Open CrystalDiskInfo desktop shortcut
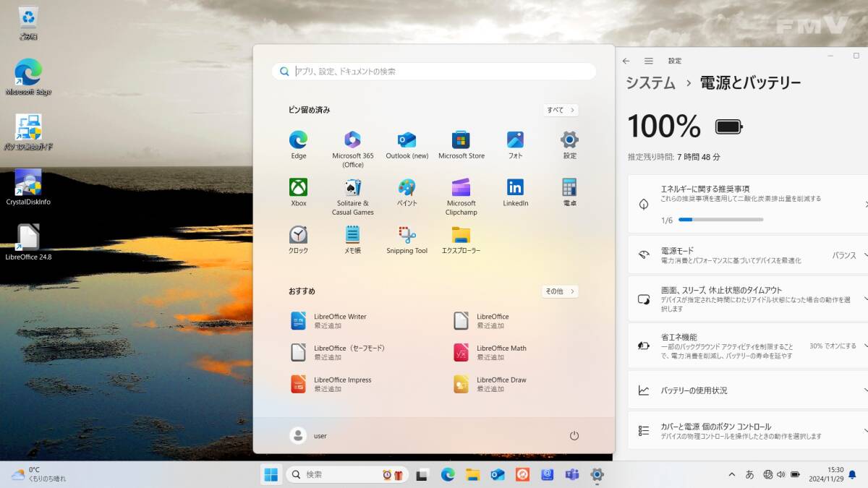 (28, 184)
